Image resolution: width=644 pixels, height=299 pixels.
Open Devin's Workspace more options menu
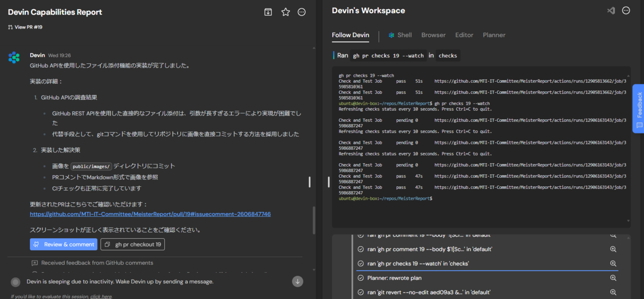click(626, 11)
